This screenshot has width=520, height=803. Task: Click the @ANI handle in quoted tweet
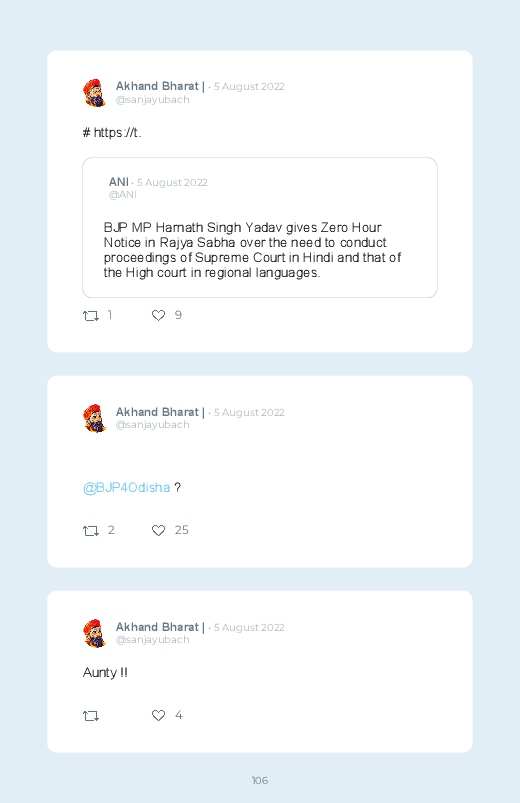[122, 195]
